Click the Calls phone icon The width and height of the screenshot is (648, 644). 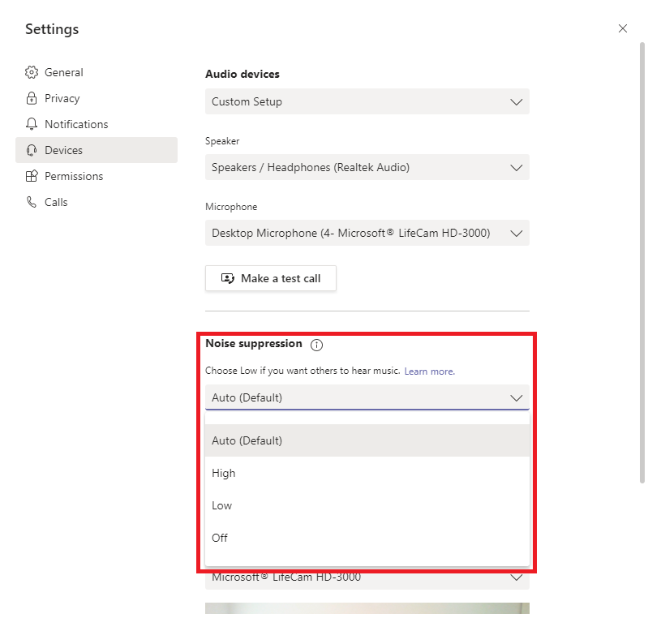pos(32,202)
